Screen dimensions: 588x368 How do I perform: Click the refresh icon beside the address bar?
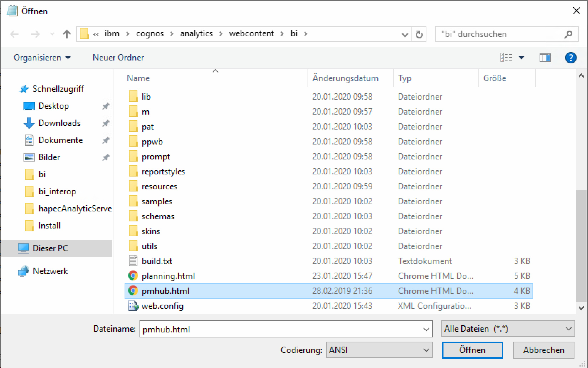pyautogui.click(x=419, y=34)
